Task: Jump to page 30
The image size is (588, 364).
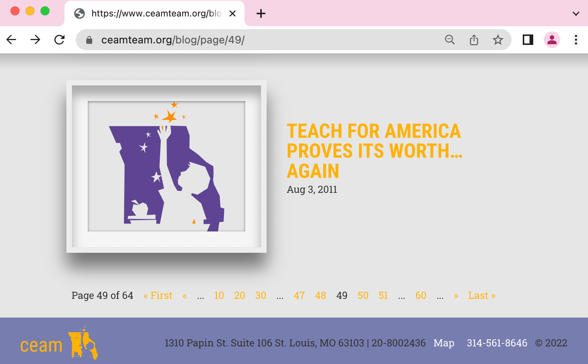Action: [261, 295]
